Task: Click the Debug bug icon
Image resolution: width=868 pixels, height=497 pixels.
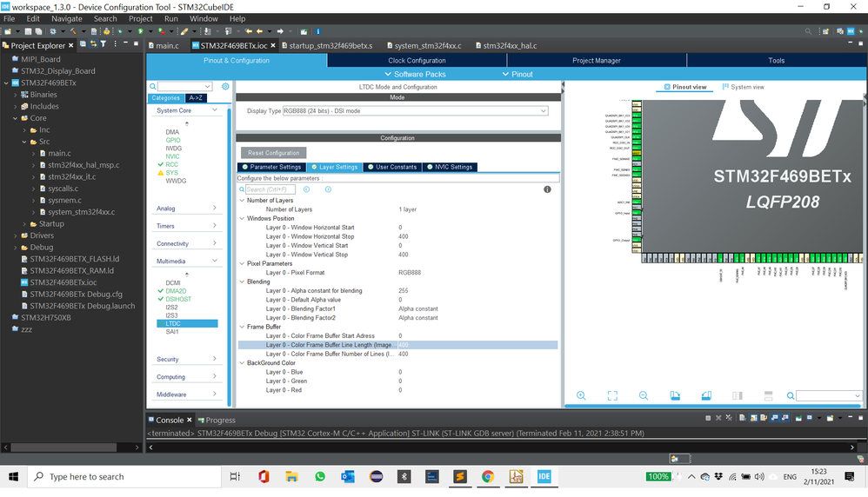Action: [120, 31]
